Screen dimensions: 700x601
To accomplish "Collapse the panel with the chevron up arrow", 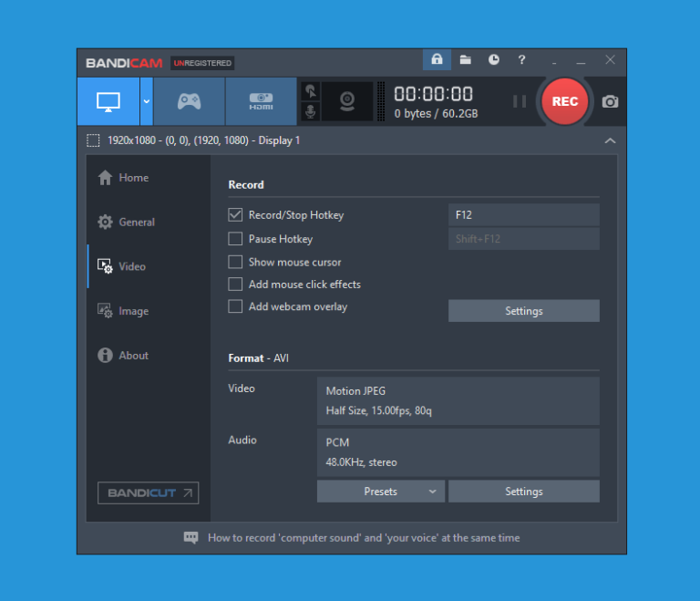I will 610,140.
